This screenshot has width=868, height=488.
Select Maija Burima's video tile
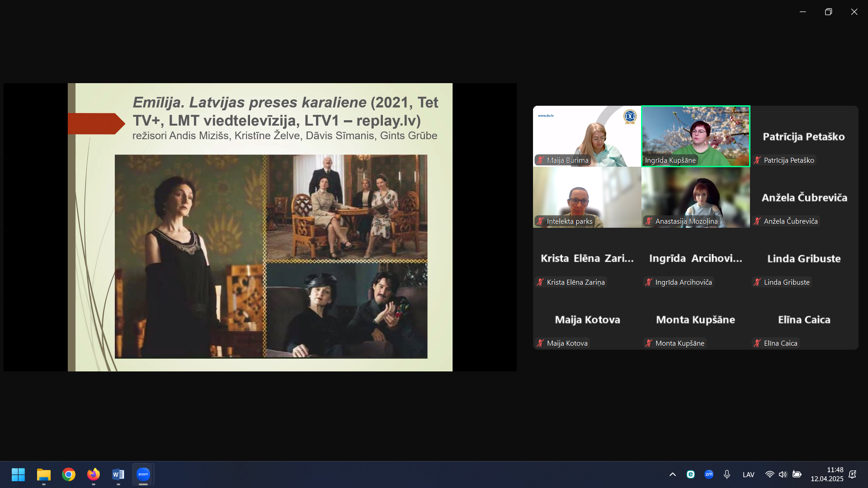587,136
